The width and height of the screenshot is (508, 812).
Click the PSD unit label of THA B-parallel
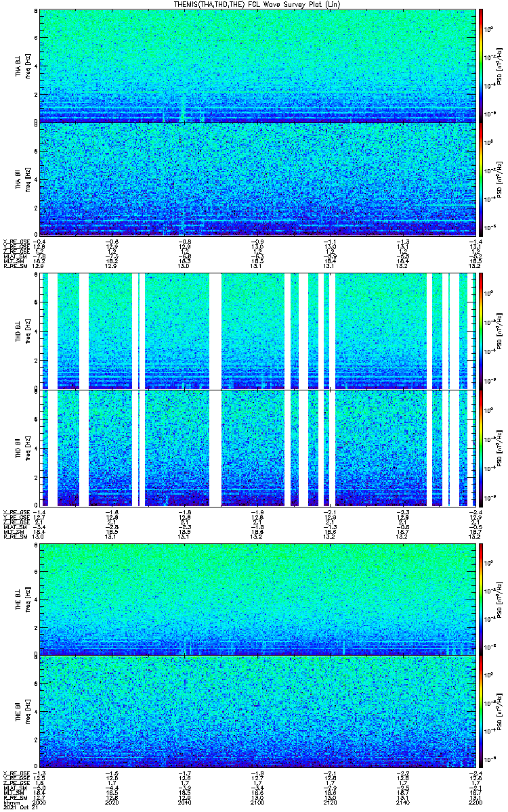(500, 179)
